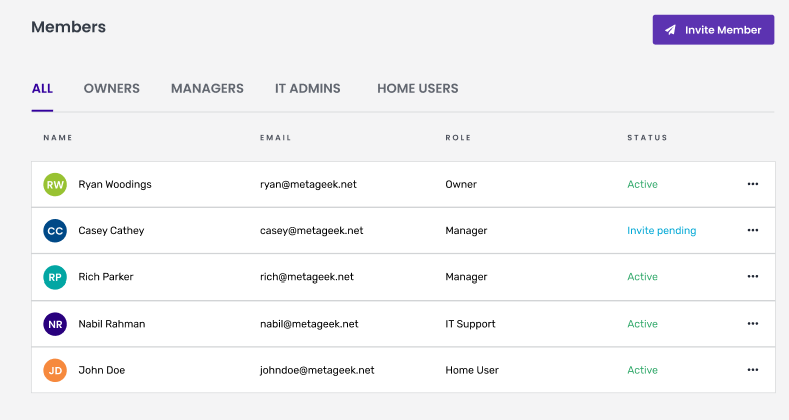This screenshot has height=420, width=789.
Task: Show more options for John Doe
Action: [x=753, y=370]
